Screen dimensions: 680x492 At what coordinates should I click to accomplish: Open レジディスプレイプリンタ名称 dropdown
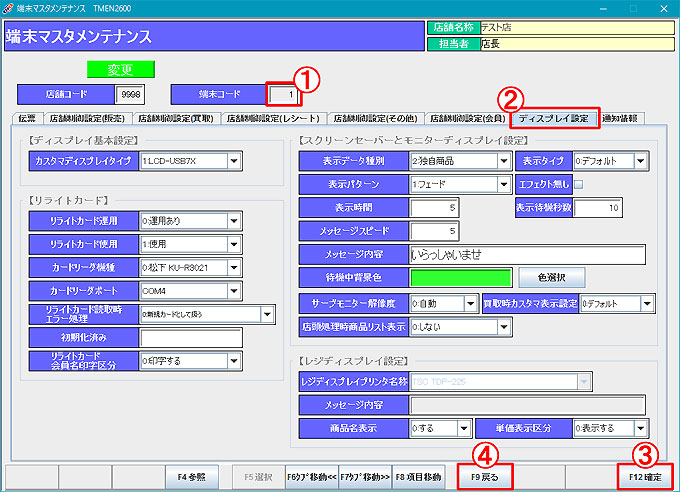[x=584, y=382]
